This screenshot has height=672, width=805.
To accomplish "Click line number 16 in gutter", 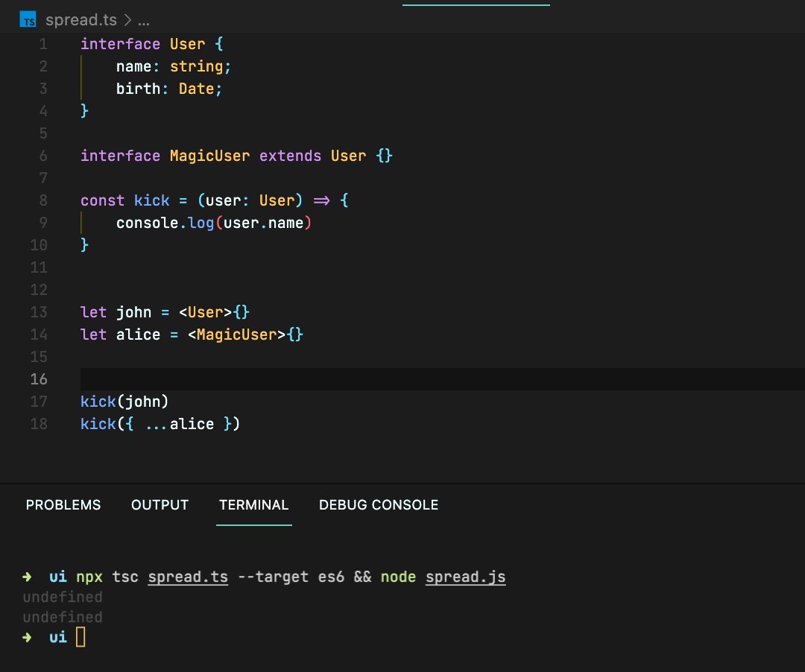I will pyautogui.click(x=39, y=379).
